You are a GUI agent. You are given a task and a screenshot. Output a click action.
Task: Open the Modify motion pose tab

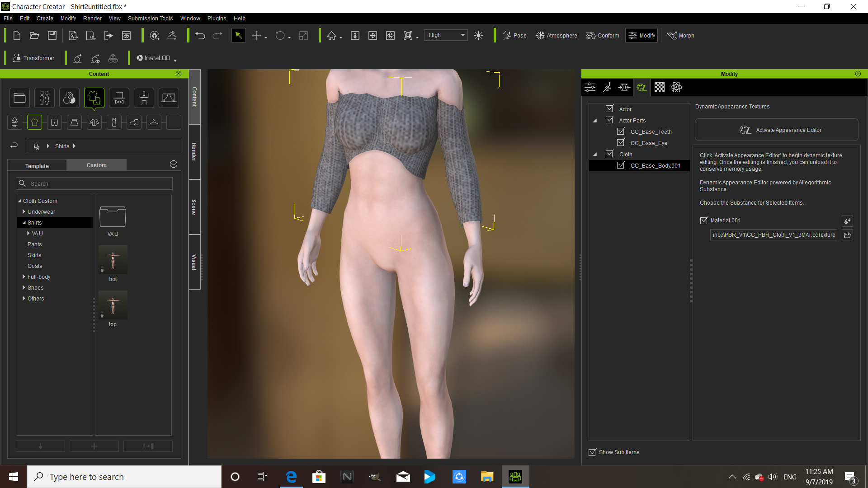pyautogui.click(x=607, y=87)
